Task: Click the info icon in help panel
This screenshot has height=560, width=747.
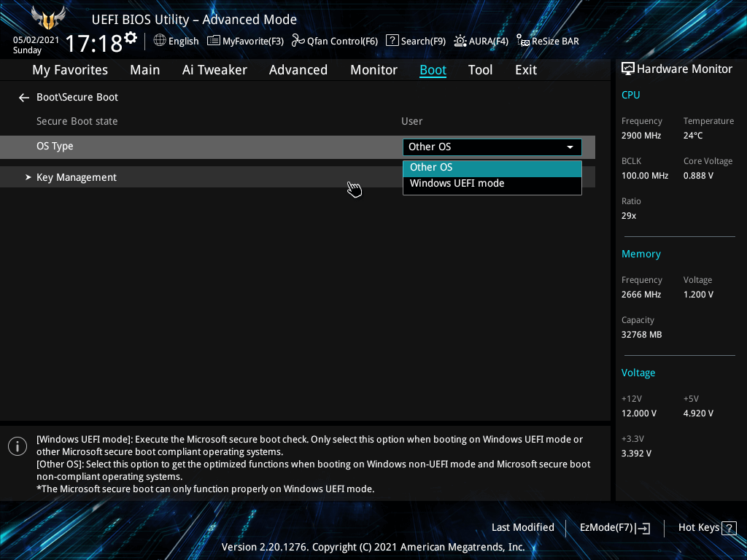Action: 18,446
